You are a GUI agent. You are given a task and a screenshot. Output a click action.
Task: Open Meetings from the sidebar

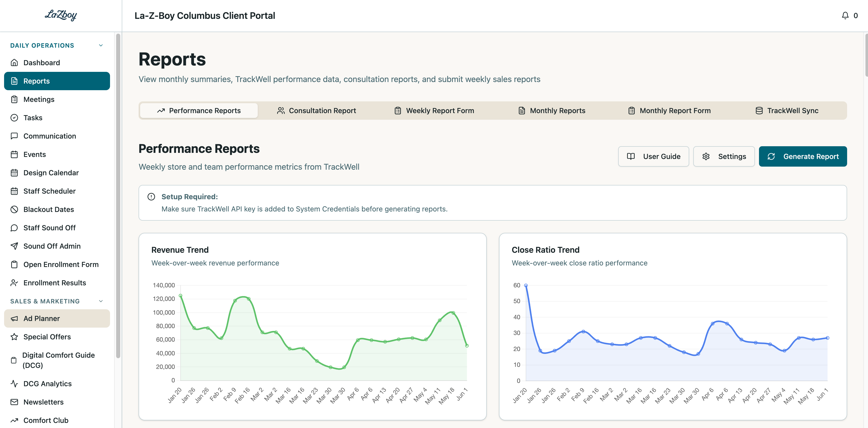point(57,99)
